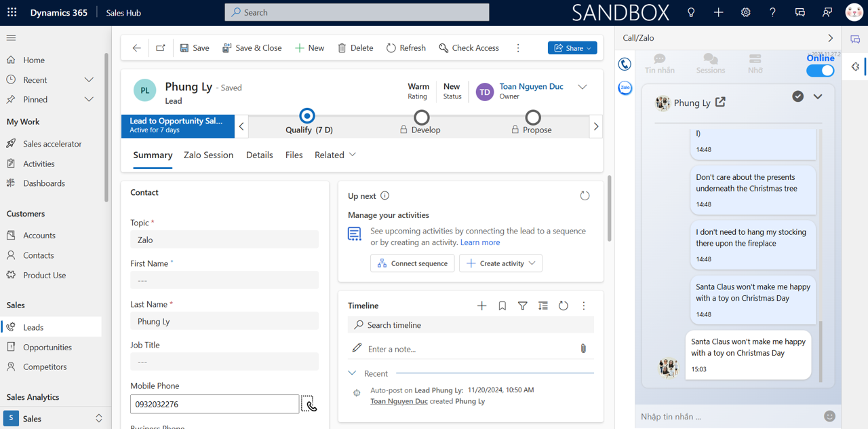The height and width of the screenshot is (429, 868).
Task: Expand the Recent menu in sidebar
Action: click(89, 80)
